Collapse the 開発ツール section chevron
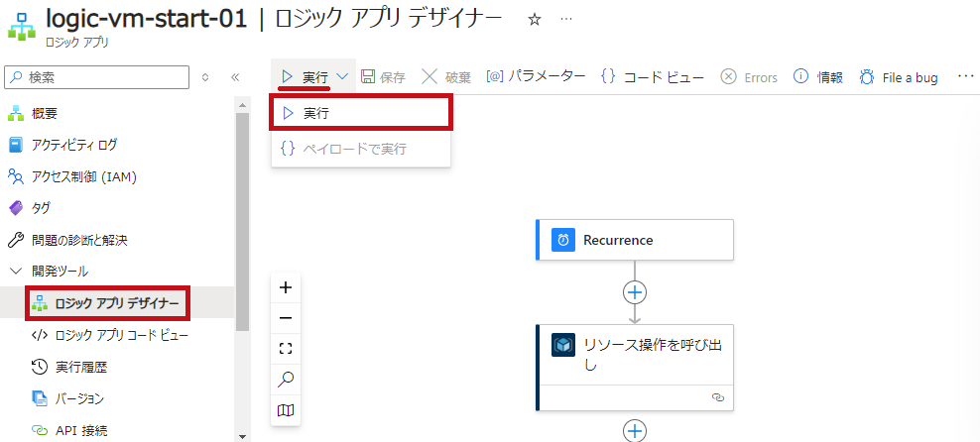 click(x=16, y=271)
